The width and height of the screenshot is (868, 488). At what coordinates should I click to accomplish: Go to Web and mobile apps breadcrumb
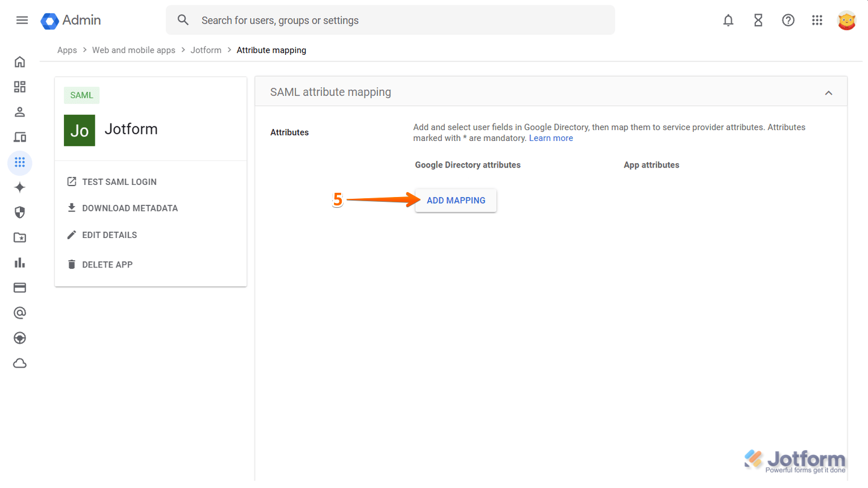pyautogui.click(x=133, y=51)
